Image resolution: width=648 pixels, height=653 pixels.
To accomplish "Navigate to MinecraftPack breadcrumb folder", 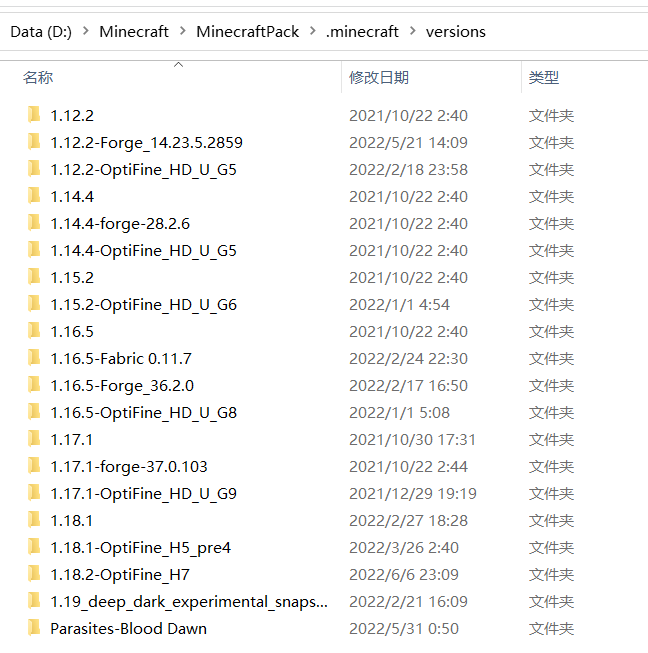I will pos(247,32).
